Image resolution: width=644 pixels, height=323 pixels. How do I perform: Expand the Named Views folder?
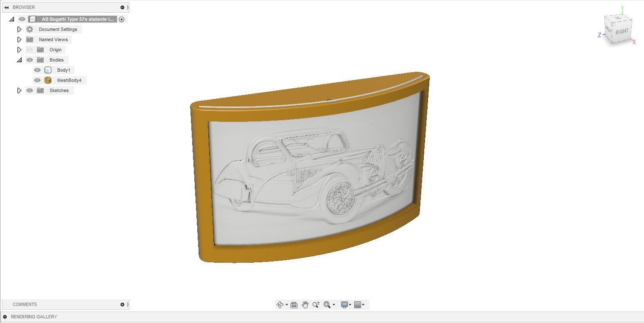19,39
